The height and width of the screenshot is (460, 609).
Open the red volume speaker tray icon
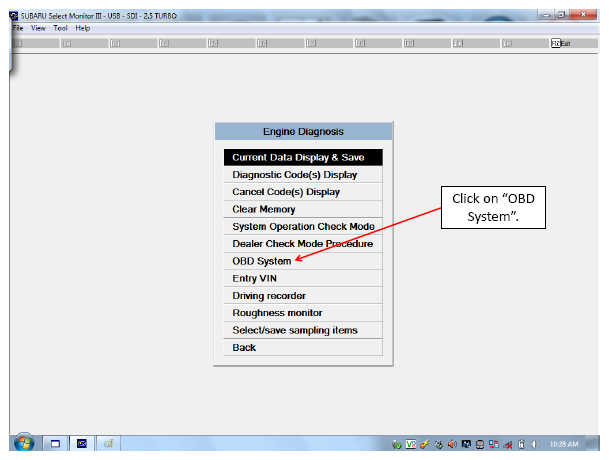[x=452, y=444]
